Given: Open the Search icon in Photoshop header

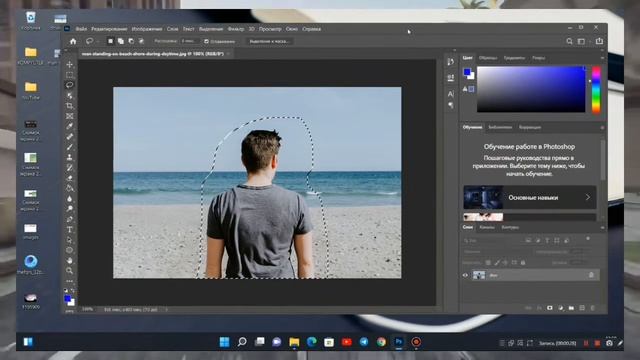Looking at the screenshot, I should point(569,41).
